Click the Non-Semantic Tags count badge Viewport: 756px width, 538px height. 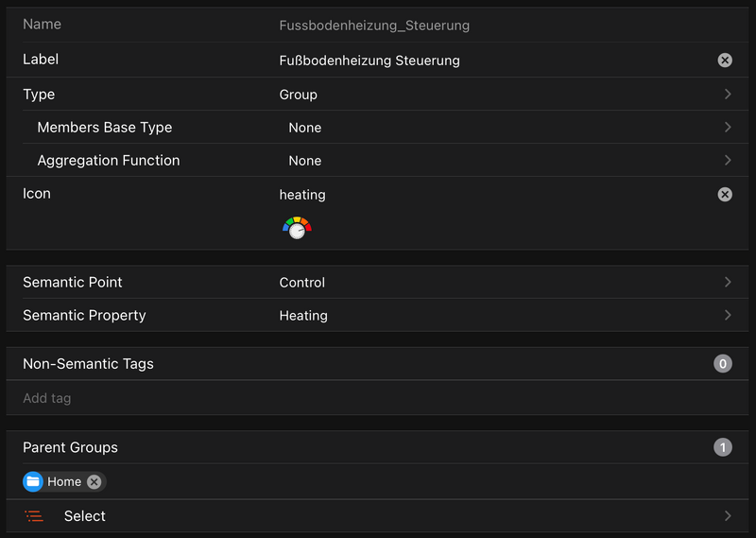723,364
